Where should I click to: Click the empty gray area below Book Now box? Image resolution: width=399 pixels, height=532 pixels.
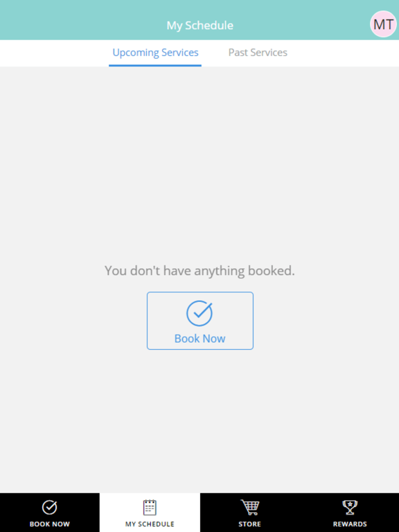[x=199, y=420]
